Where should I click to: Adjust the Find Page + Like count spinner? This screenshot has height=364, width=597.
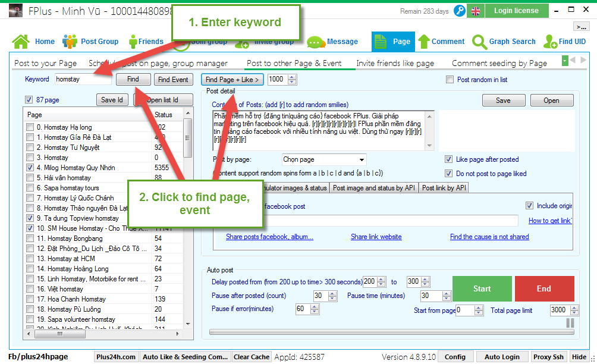(x=292, y=80)
